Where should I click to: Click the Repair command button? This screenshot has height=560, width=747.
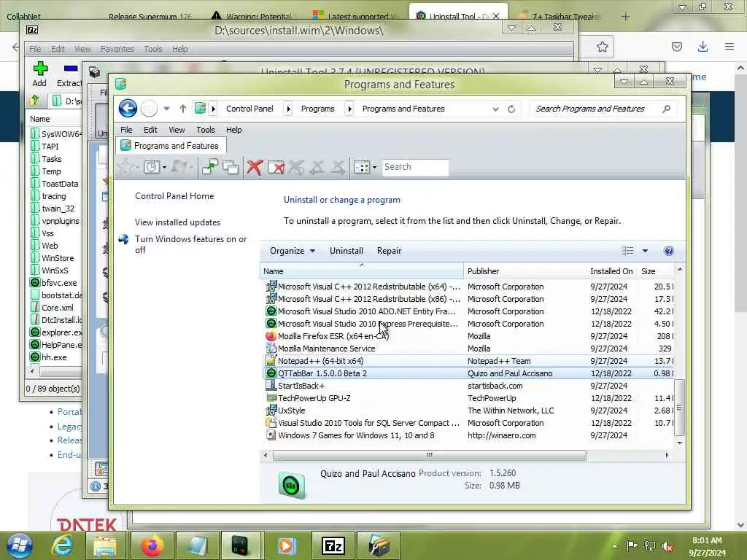tap(390, 251)
